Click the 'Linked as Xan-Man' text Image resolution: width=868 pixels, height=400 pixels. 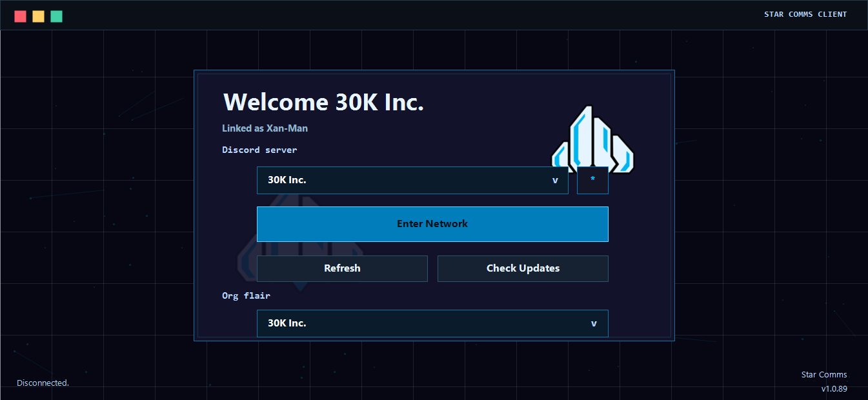pos(265,128)
